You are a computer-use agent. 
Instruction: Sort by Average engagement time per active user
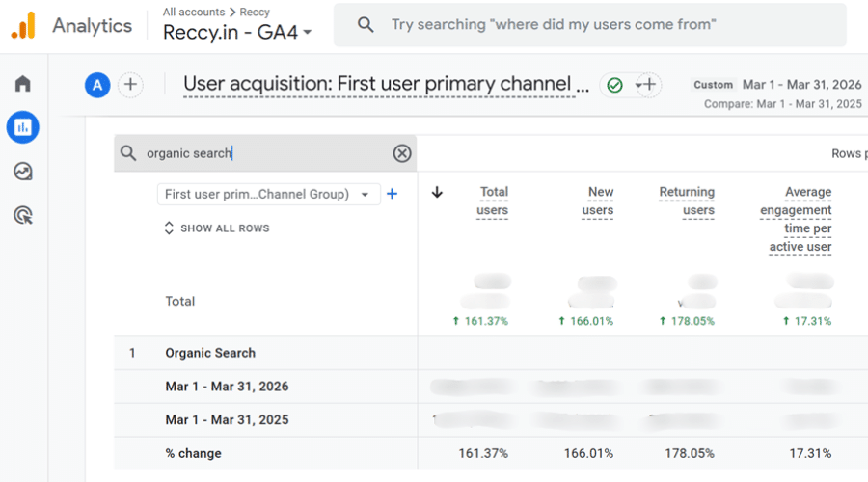[x=796, y=219]
